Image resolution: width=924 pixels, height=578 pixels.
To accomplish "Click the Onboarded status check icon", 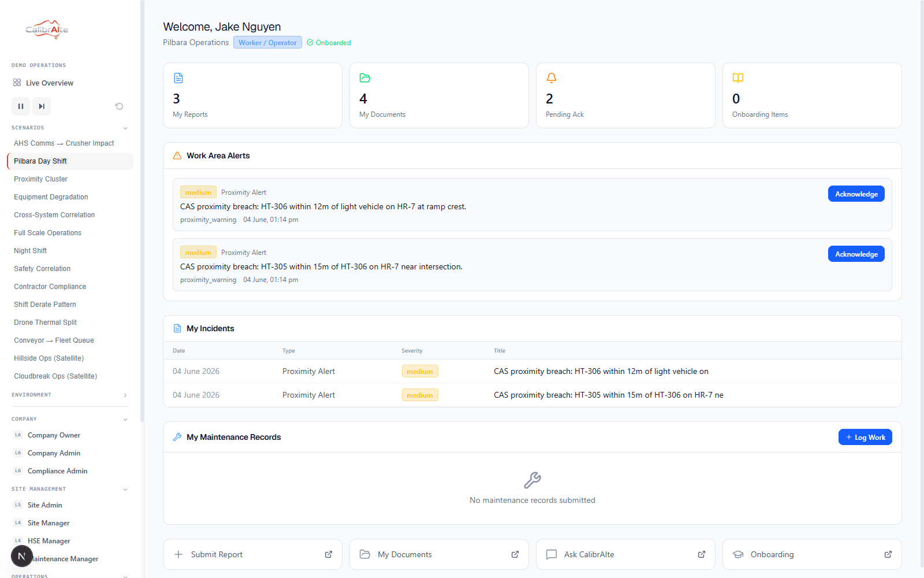I will [310, 42].
